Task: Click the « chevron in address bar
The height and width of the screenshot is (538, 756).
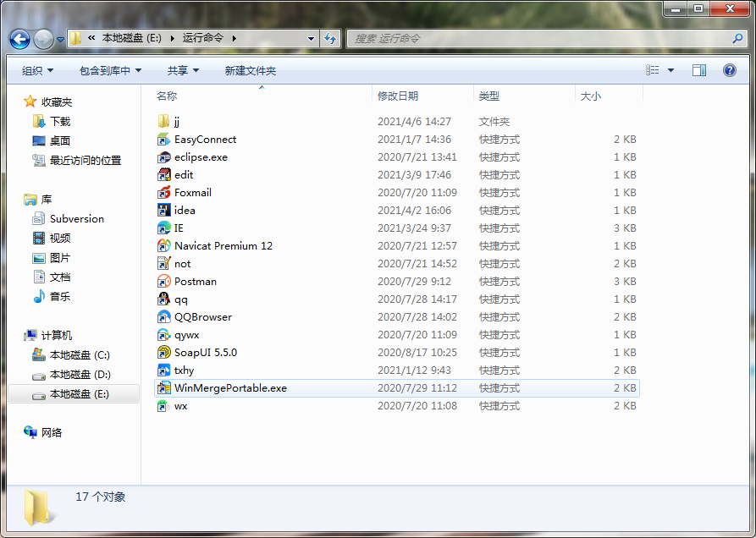Action: pyautogui.click(x=91, y=38)
